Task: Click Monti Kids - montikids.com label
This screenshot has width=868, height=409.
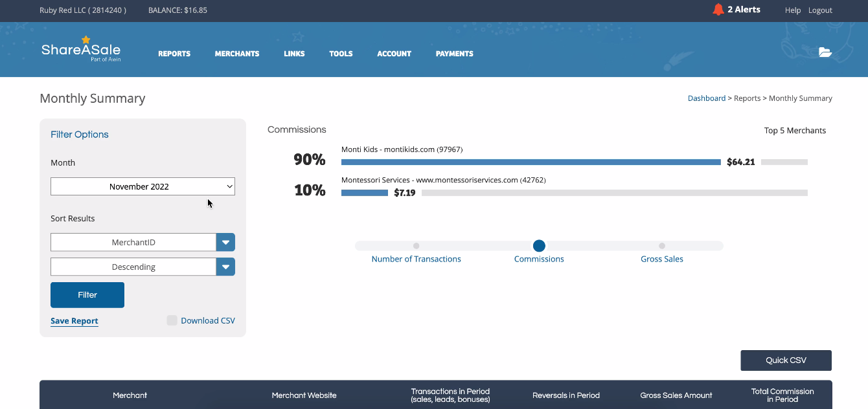Action: pos(402,149)
